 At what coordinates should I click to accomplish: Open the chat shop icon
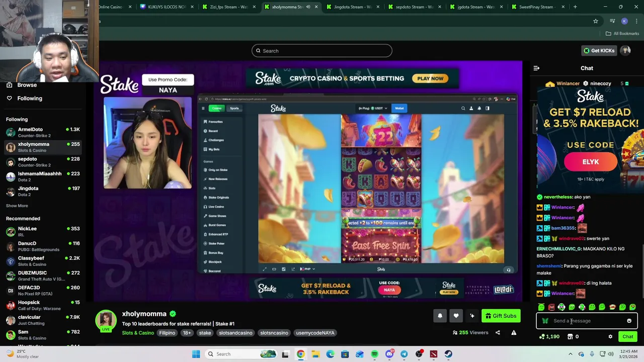tap(570, 337)
